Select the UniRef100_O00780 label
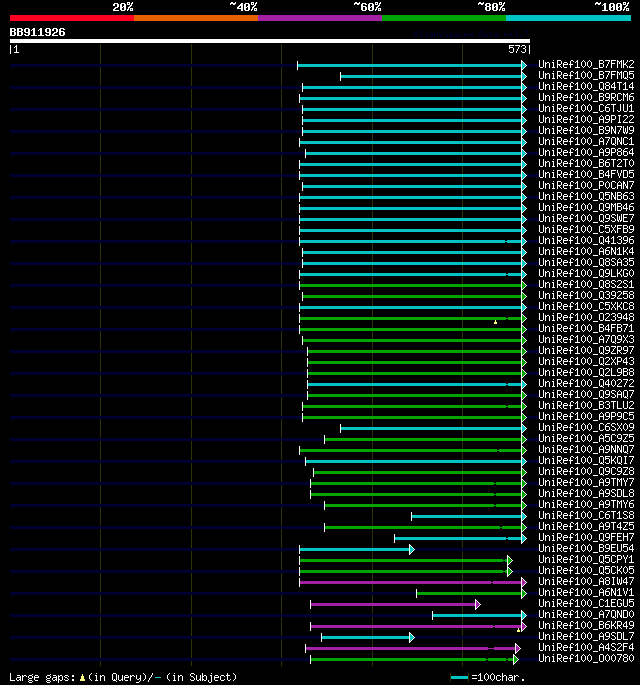This screenshot has height=685, width=640. point(586,658)
